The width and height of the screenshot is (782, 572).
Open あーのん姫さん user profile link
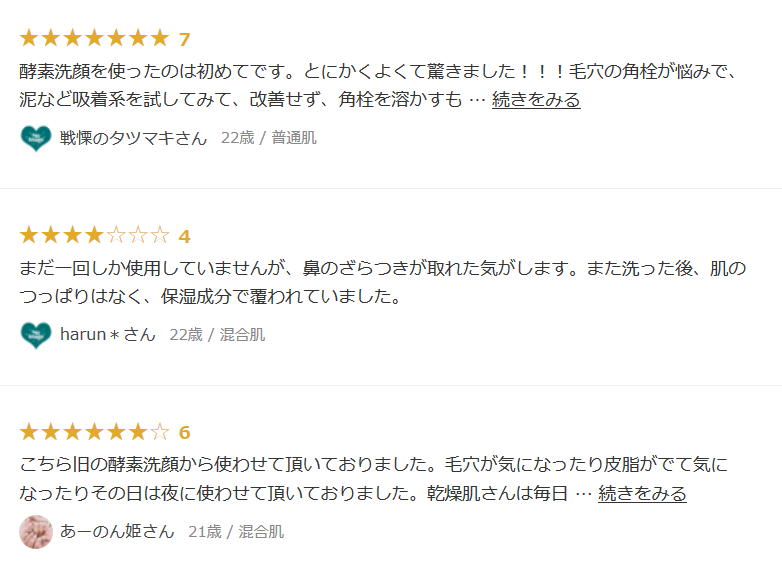click(x=117, y=532)
